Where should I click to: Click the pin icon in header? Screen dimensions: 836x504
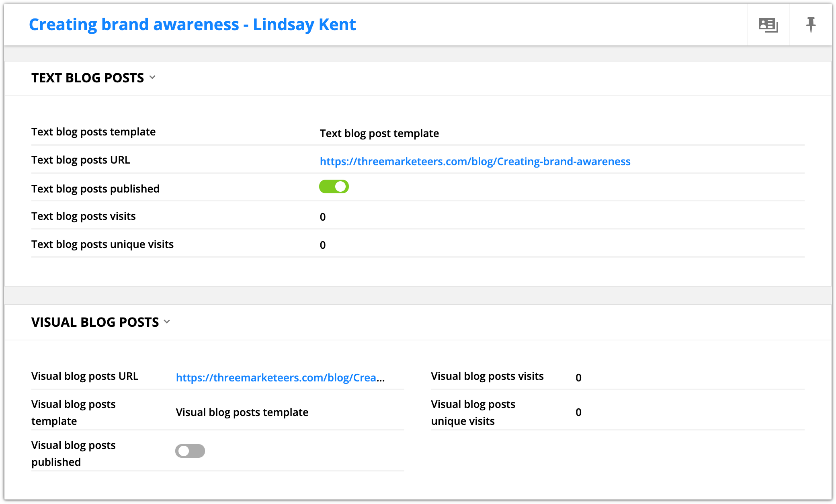(x=811, y=25)
